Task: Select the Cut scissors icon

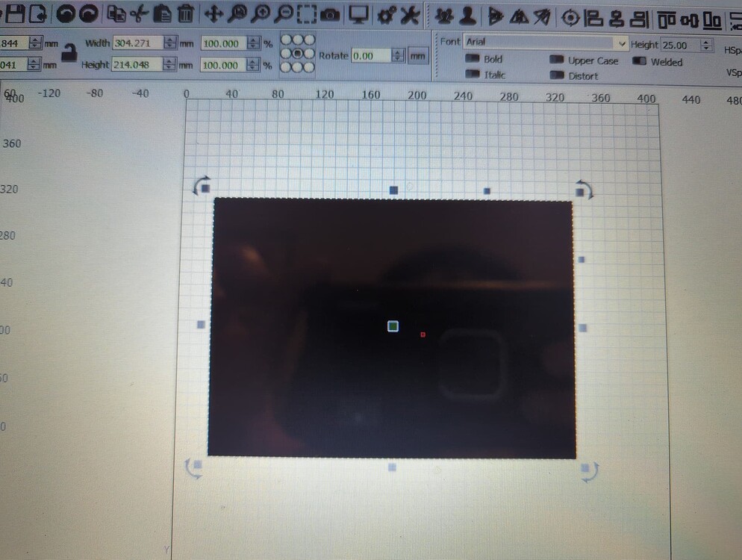Action: (x=138, y=13)
